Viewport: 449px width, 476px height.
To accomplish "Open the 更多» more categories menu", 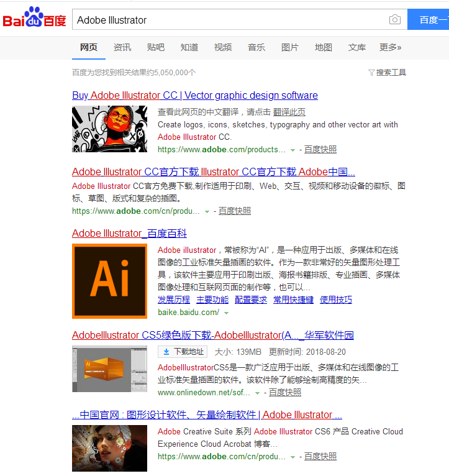I will (391, 47).
